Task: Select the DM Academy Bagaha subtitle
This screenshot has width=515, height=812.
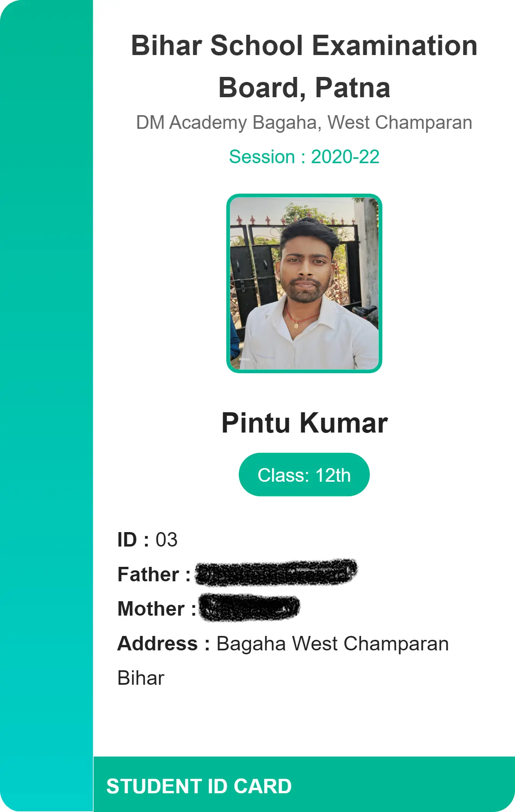Action: [x=304, y=123]
